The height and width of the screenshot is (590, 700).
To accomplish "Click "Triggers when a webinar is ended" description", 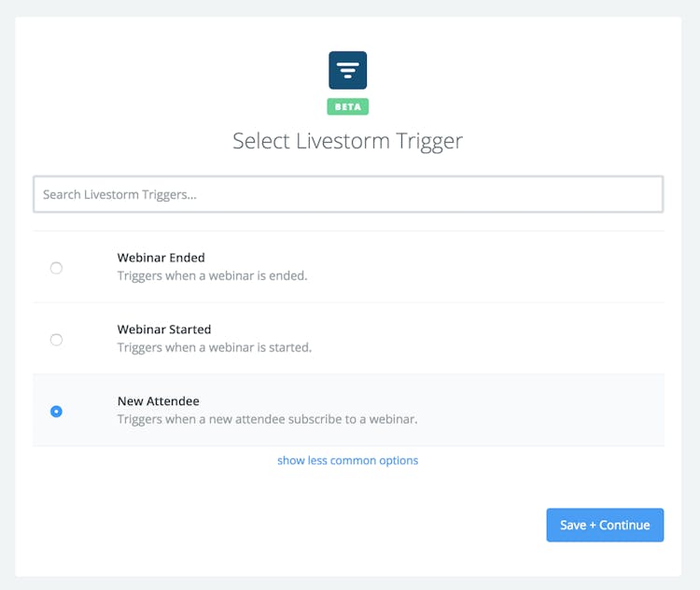I will point(212,276).
